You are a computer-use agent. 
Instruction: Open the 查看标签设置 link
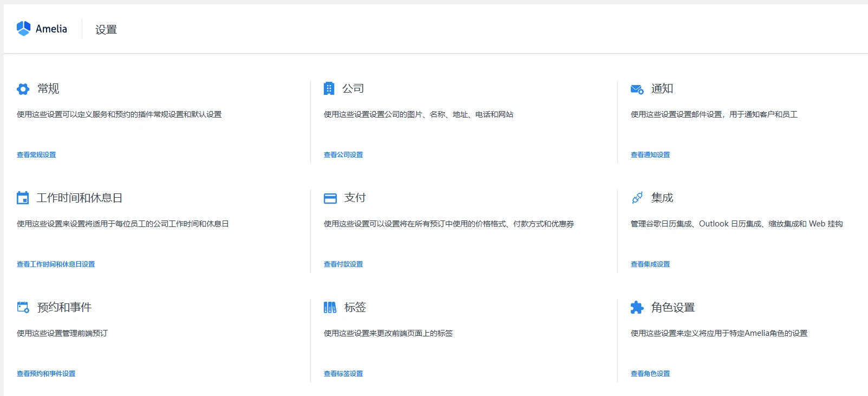[343, 374]
